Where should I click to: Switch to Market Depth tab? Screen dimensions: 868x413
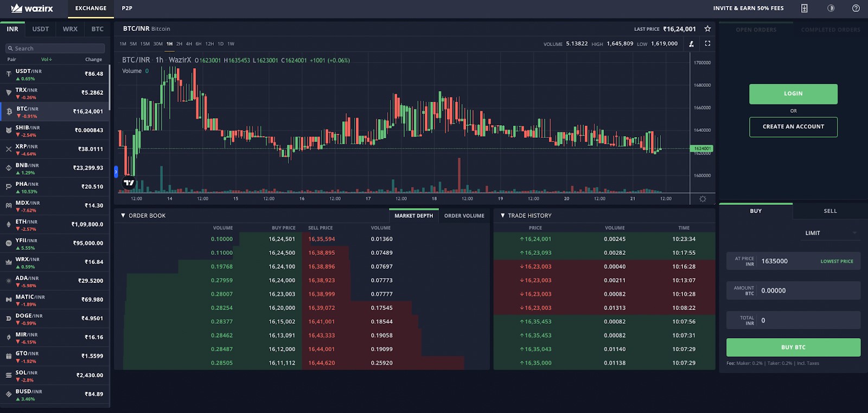click(x=414, y=216)
